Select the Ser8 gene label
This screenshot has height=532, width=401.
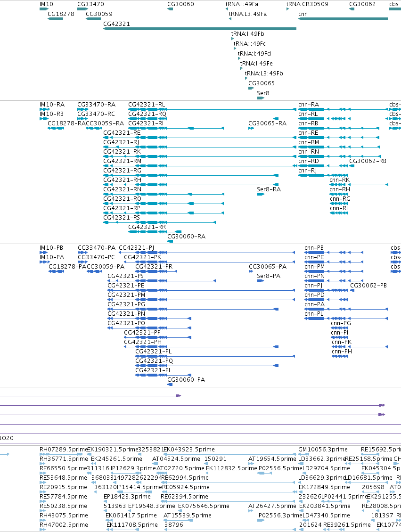[x=263, y=93]
